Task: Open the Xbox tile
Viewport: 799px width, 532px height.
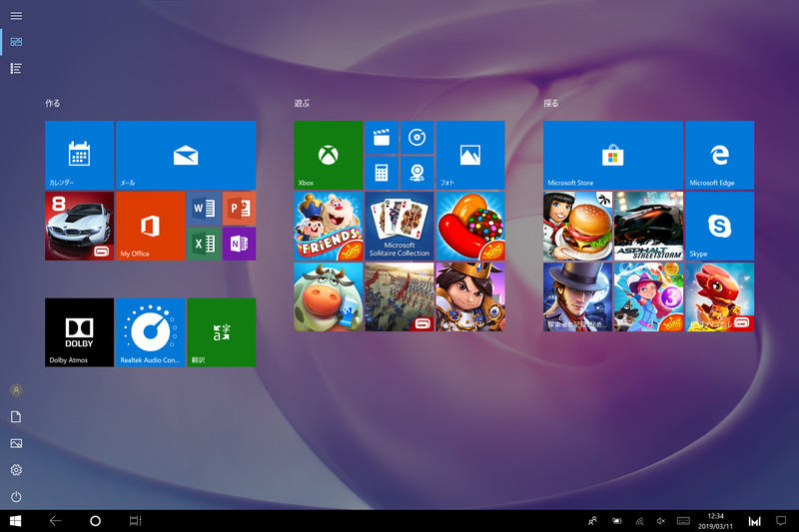Action: click(329, 155)
